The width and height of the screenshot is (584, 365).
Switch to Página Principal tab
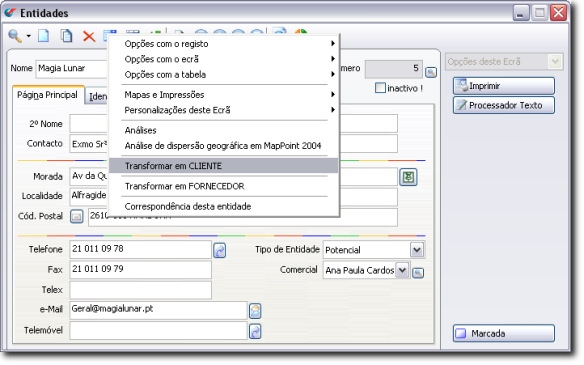coord(48,95)
